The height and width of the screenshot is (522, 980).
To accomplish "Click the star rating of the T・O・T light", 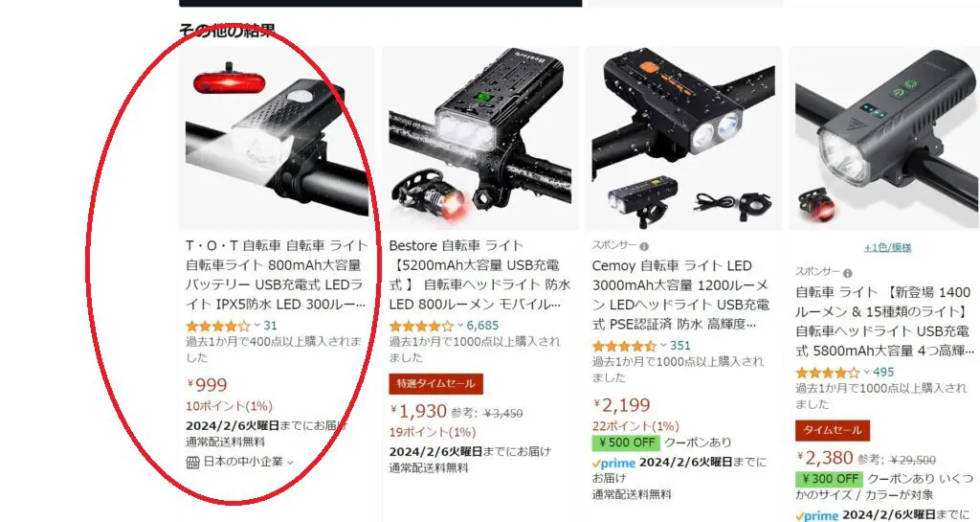I will click(217, 326).
